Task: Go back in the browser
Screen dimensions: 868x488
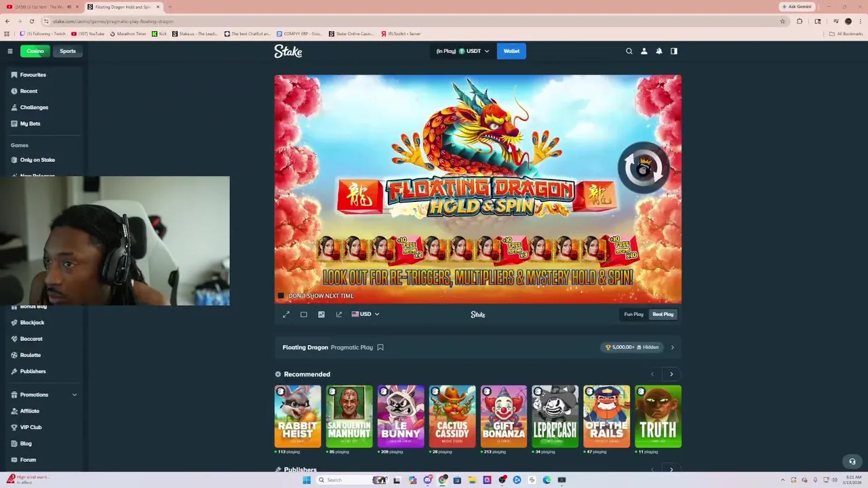Action: [7, 21]
